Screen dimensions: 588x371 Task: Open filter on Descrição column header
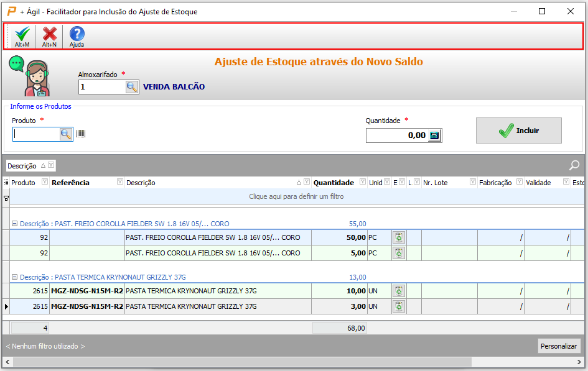click(x=306, y=182)
